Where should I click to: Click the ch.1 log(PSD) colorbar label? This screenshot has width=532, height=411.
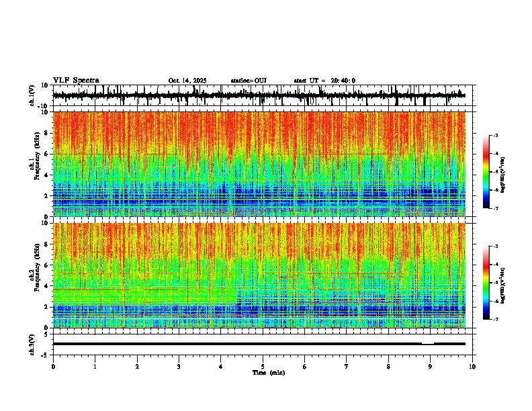(503, 175)
